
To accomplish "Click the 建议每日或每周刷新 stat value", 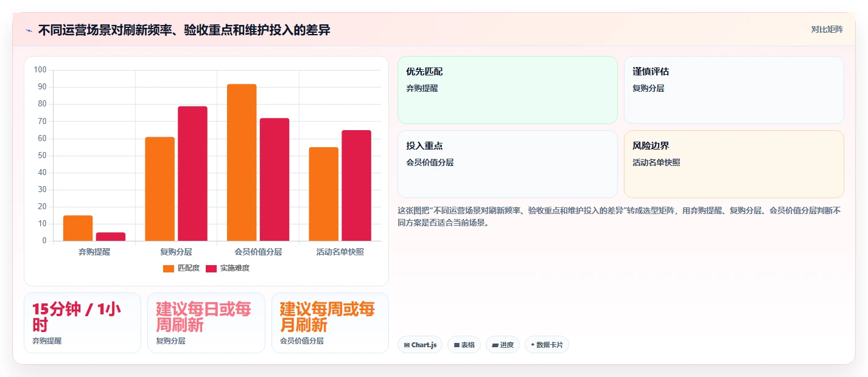I will [x=203, y=317].
